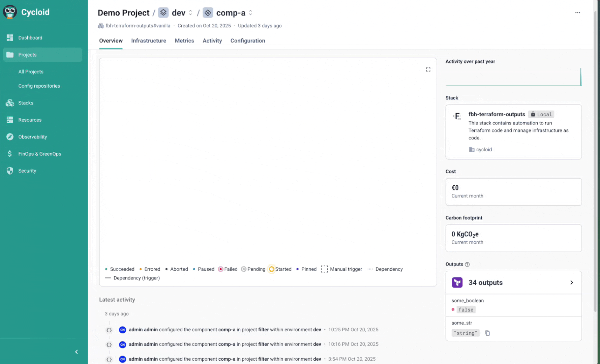Screen dimensions: 600x364
Task: Open the three-dot more options menu
Action: (x=577, y=12)
